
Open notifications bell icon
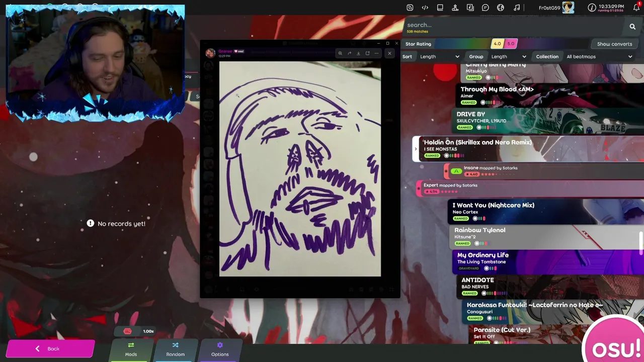point(636,8)
